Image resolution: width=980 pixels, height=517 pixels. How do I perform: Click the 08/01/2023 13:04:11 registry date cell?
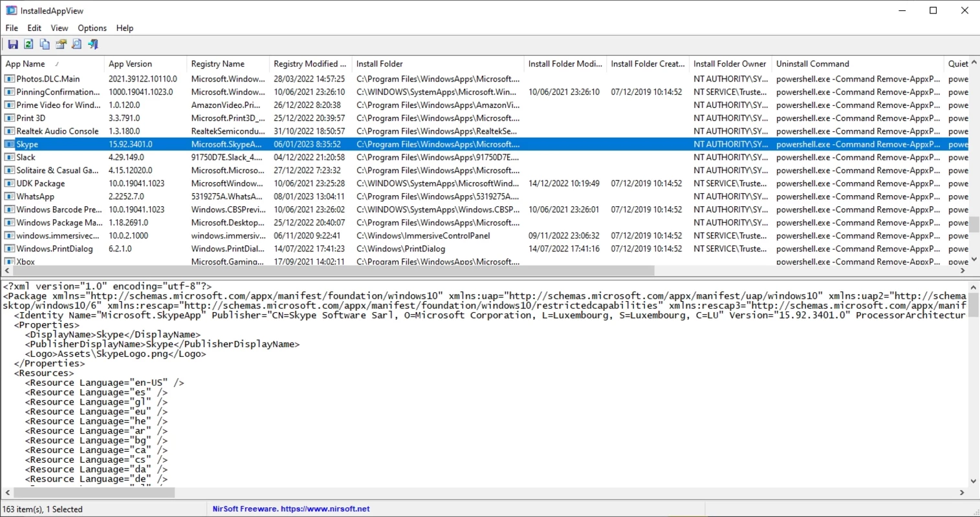(x=310, y=196)
